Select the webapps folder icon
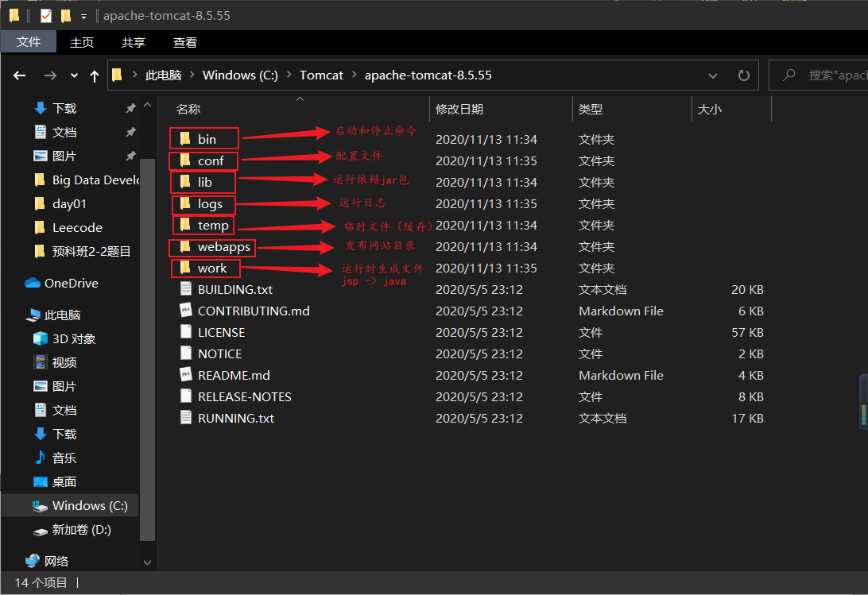 [185, 246]
